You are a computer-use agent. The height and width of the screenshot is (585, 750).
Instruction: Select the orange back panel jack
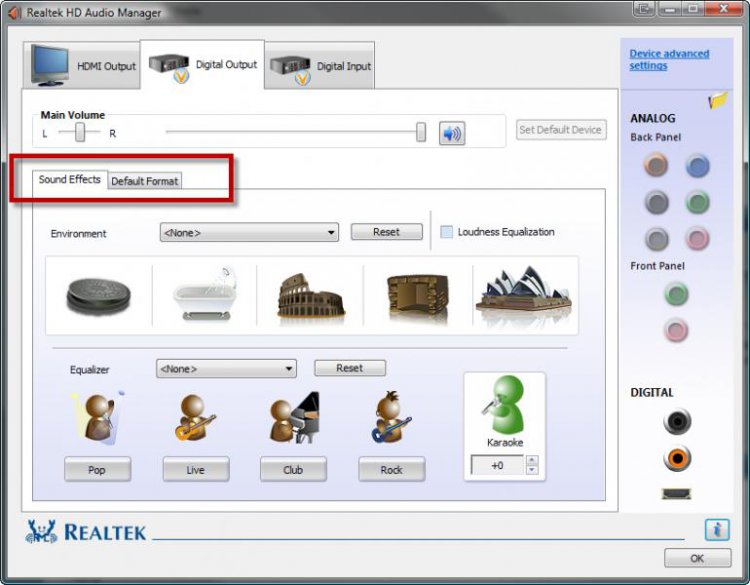(656, 166)
